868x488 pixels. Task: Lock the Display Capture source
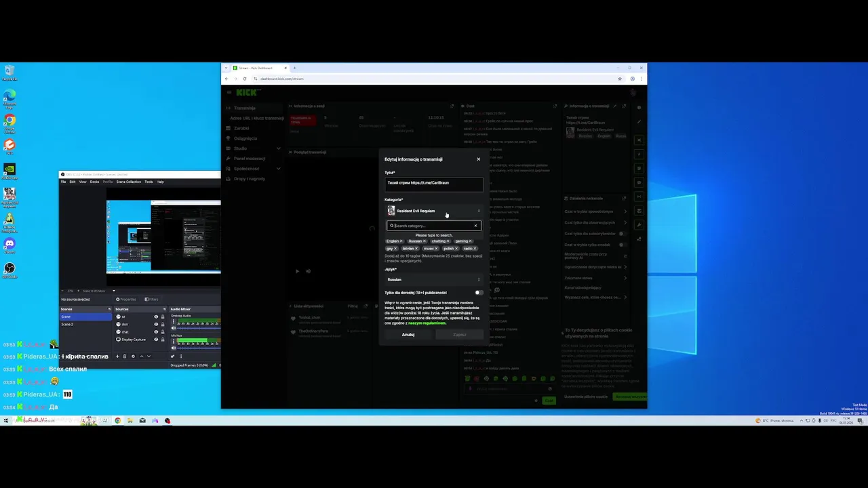[163, 340]
